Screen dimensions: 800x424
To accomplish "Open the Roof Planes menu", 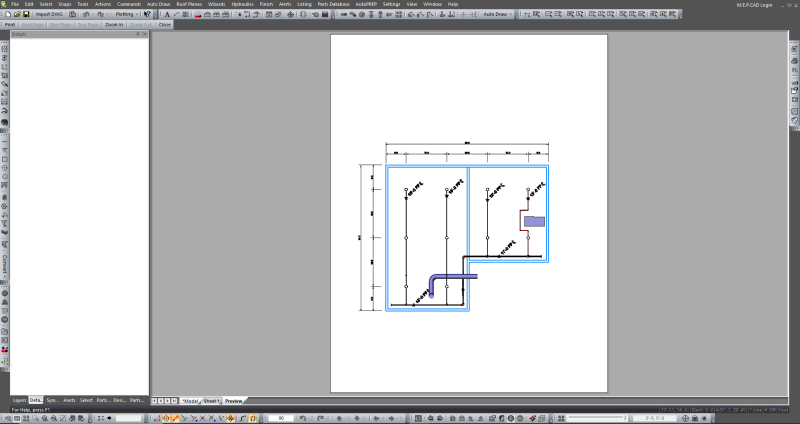I will point(189,4).
